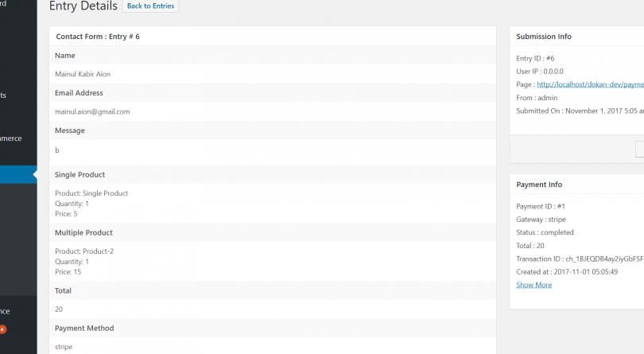
Task: Click the Transaction ID value in Payment Info
Action: click(603, 259)
